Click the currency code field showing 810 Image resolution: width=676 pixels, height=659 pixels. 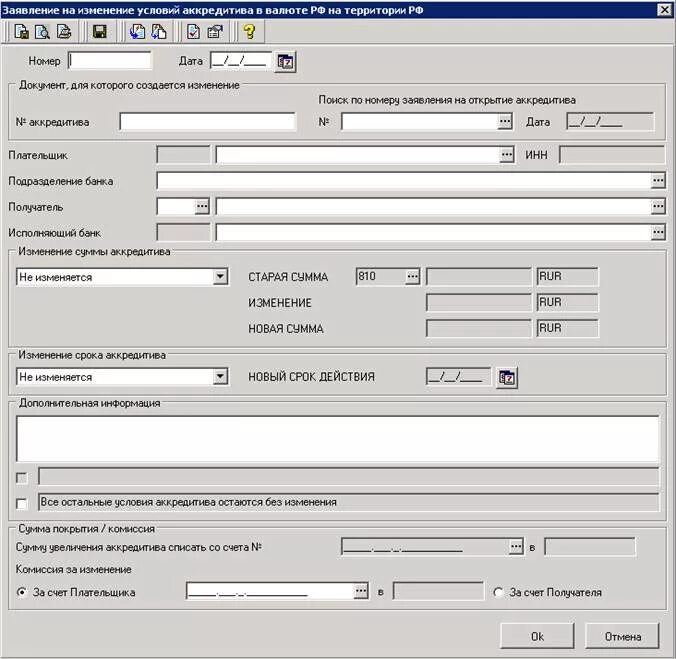pos(381,276)
